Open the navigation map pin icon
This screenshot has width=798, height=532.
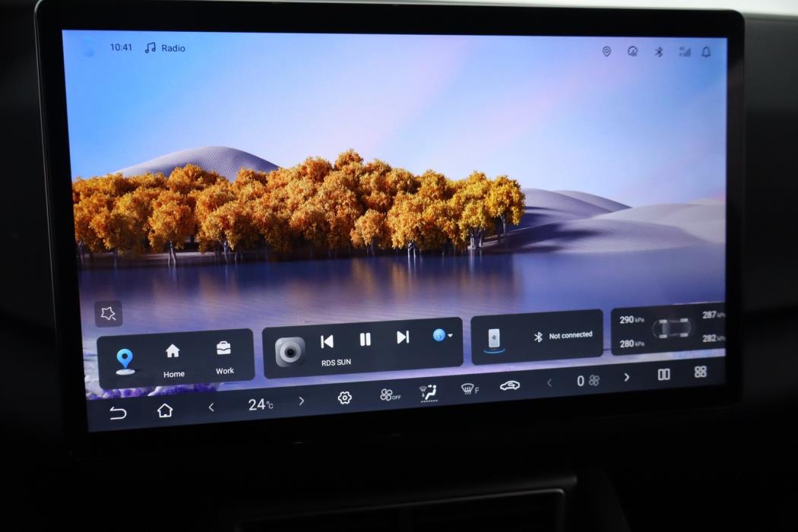tap(125, 360)
